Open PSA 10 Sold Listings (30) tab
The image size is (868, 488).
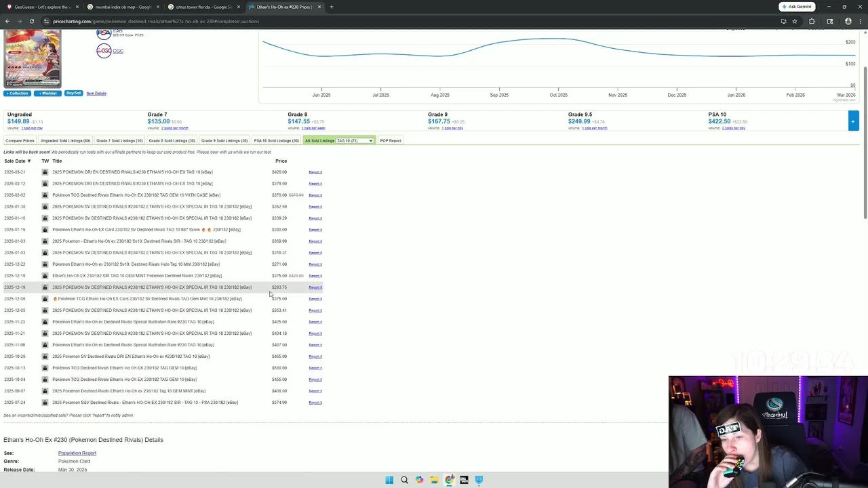pos(277,140)
